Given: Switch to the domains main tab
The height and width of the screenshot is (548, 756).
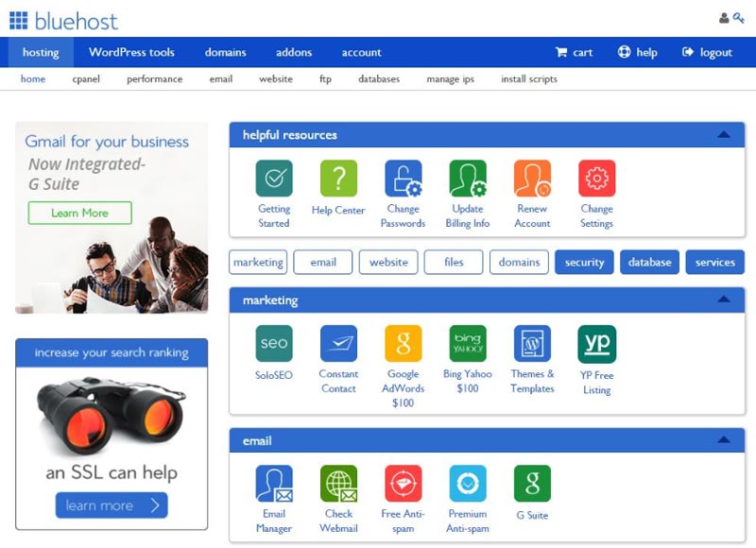Looking at the screenshot, I should 225,52.
